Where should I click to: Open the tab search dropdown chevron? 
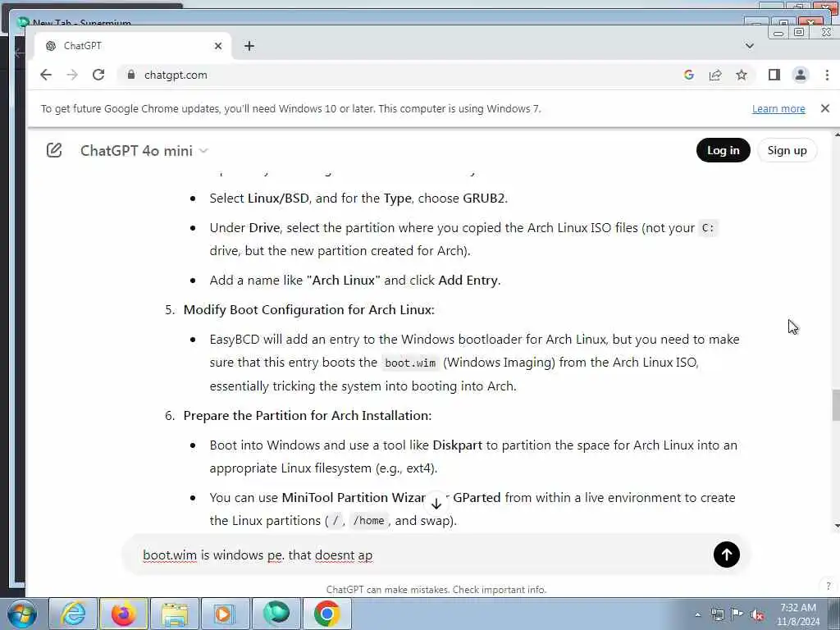click(750, 46)
